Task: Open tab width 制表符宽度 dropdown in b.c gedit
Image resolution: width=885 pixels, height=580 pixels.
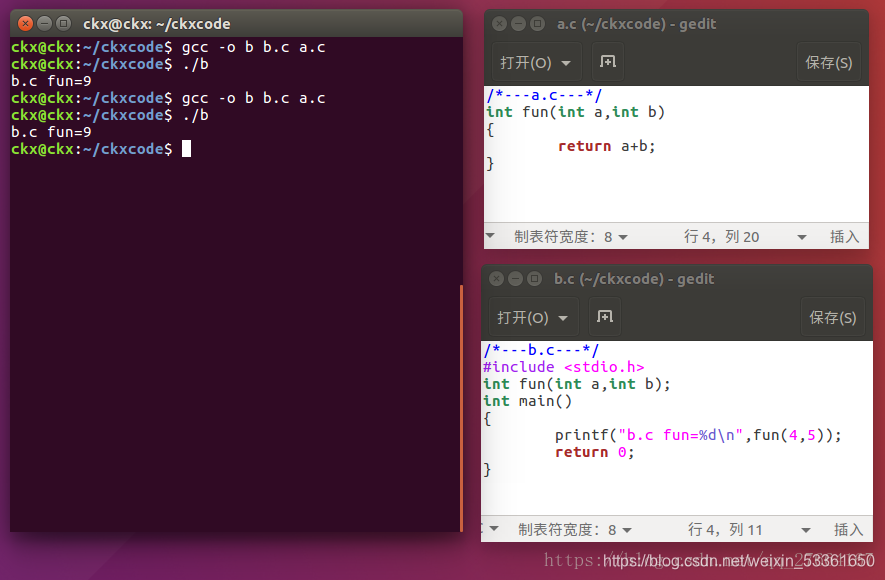Action: pyautogui.click(x=575, y=530)
